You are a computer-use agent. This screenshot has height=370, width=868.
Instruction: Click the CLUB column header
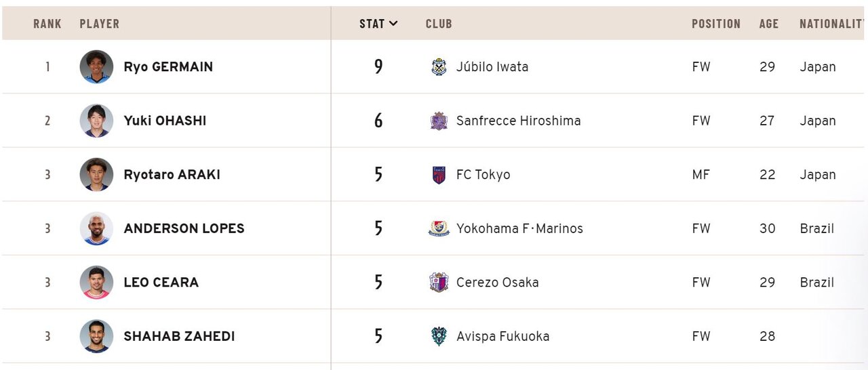click(439, 24)
